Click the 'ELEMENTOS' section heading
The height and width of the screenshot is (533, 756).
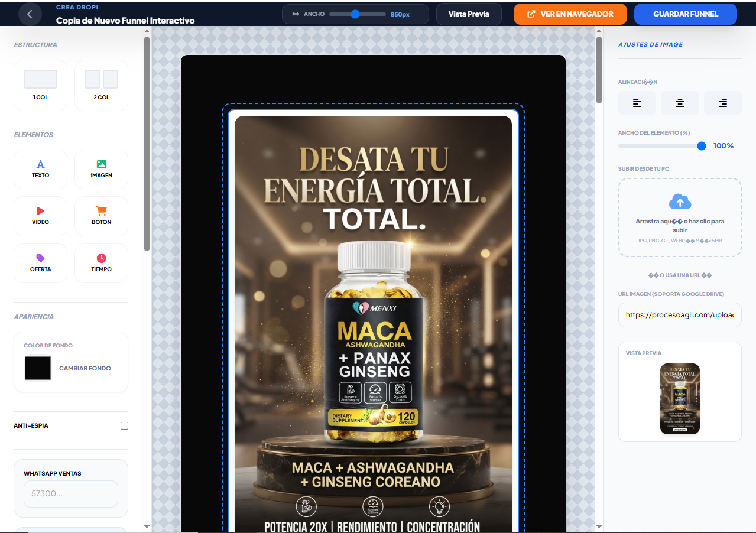[x=34, y=135]
